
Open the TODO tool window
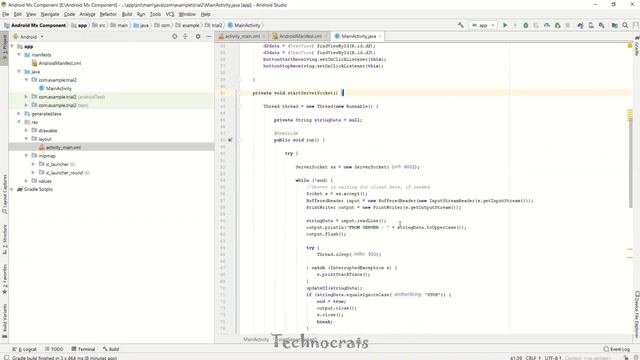[54, 349]
